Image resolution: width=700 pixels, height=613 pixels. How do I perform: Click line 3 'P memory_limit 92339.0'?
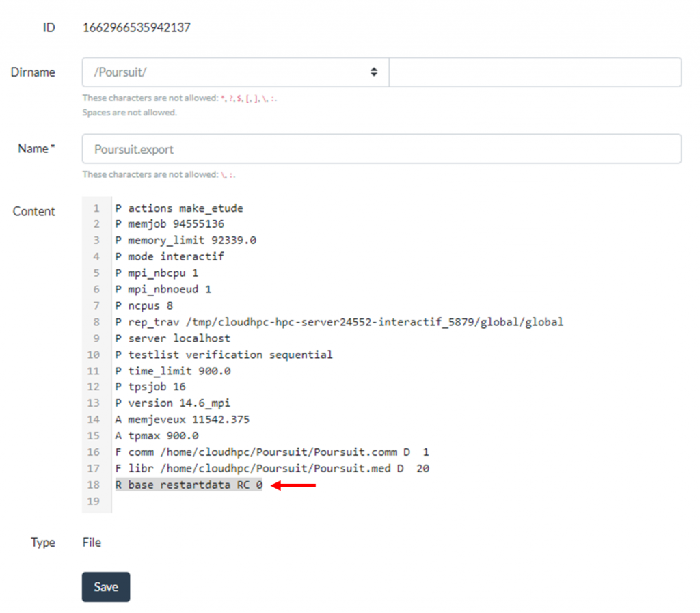coord(186,241)
